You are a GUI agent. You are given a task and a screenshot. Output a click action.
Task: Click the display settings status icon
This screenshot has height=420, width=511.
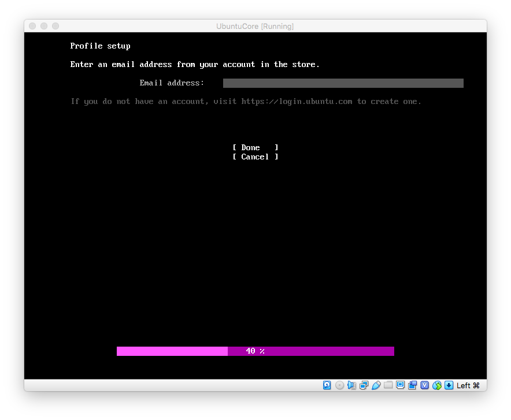click(400, 385)
